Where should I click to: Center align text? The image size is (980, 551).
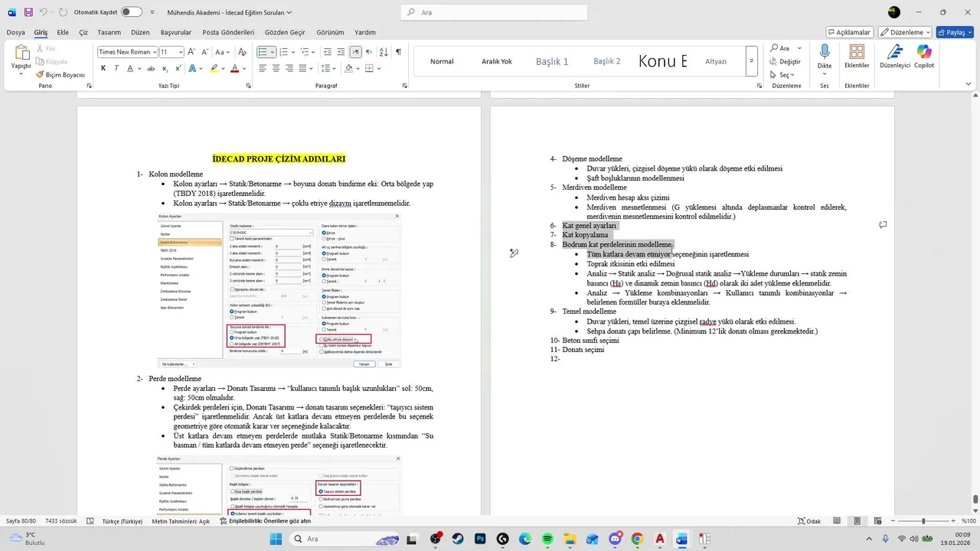tap(276, 68)
